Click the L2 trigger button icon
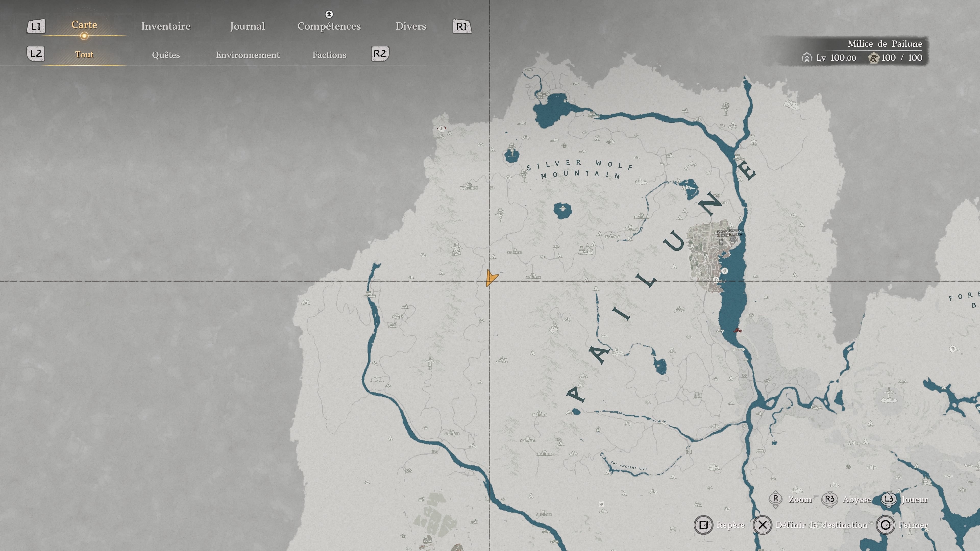The width and height of the screenshot is (980, 551). 36,54
